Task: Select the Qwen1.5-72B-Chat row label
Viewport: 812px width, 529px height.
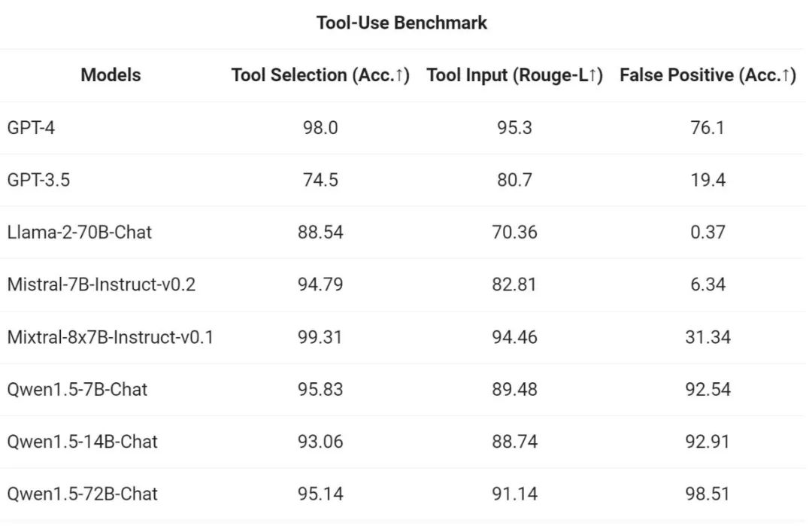Action: click(82, 494)
